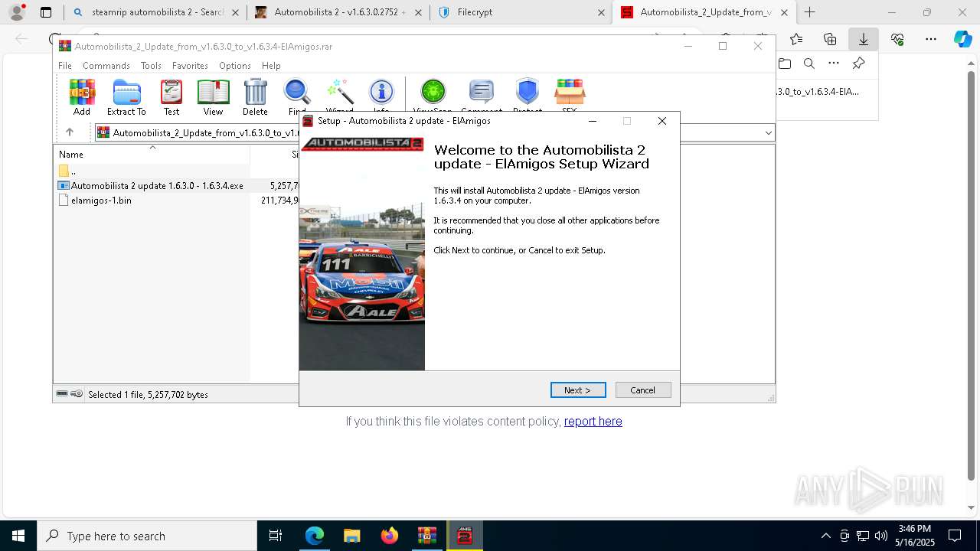Image resolution: width=980 pixels, height=551 pixels.
Task: Click Cancel in the Setup wizard
Action: [x=643, y=390]
